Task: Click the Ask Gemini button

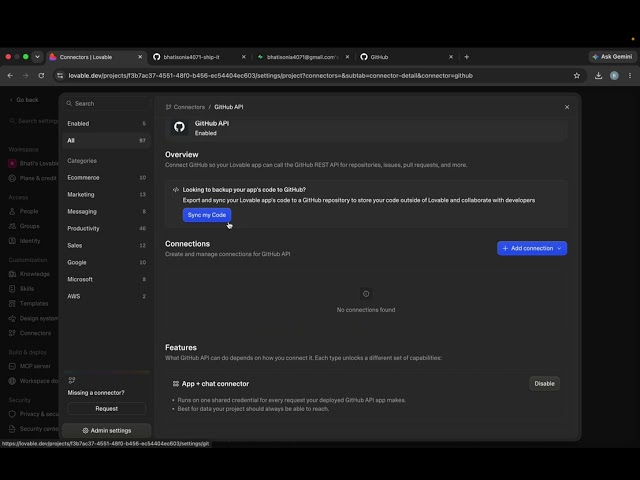Action: tap(612, 57)
